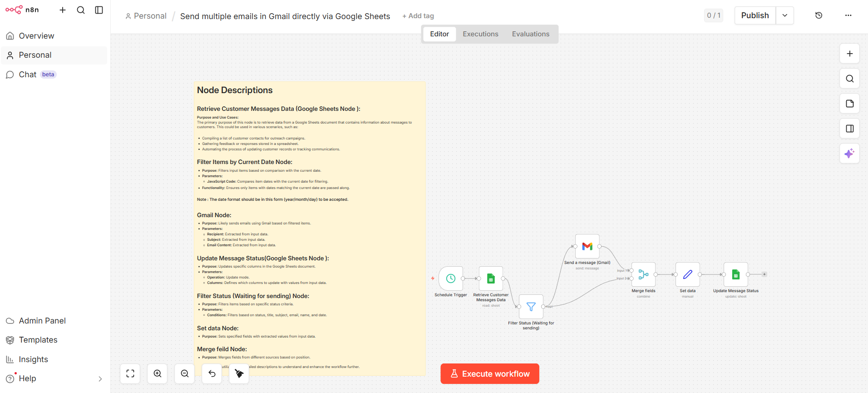Switch to the Editor tab
Screen dimensions: 868x393
pyautogui.click(x=439, y=34)
